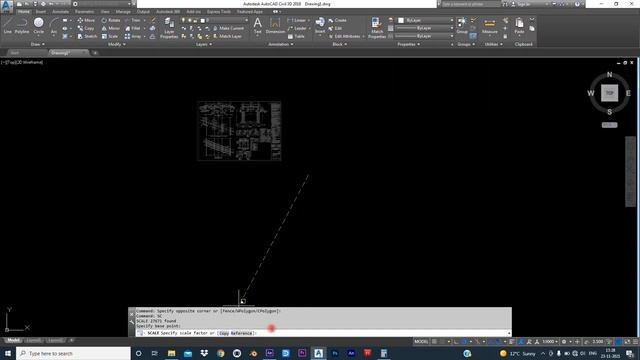Toggle polar tracking in status bar
This screenshot has width=640, height=360.
pos(464,342)
